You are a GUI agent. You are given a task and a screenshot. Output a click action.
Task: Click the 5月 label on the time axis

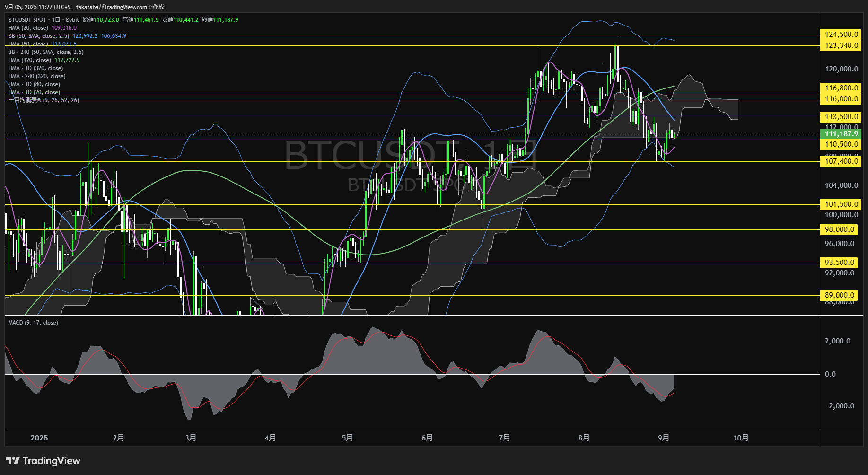[x=347, y=438]
